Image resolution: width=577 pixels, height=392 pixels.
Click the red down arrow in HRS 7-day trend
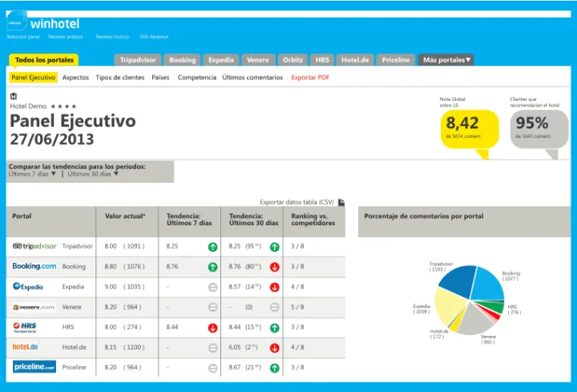point(212,327)
